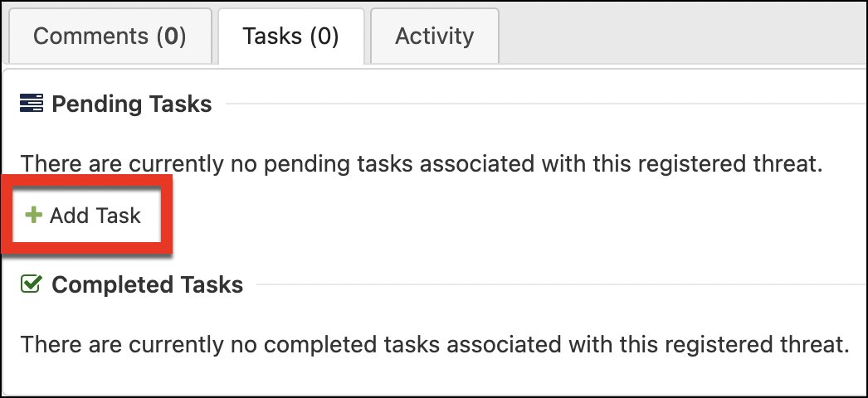
Task: Click the green plus icon beside Add Task
Action: (x=34, y=215)
